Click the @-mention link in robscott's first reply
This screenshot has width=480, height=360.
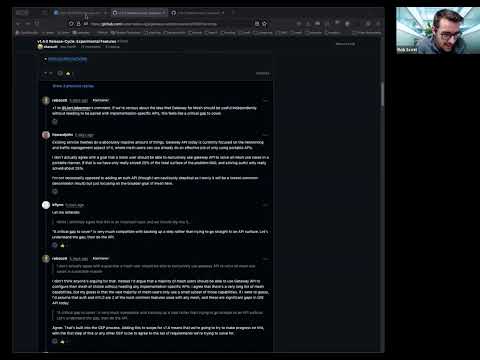76,108
